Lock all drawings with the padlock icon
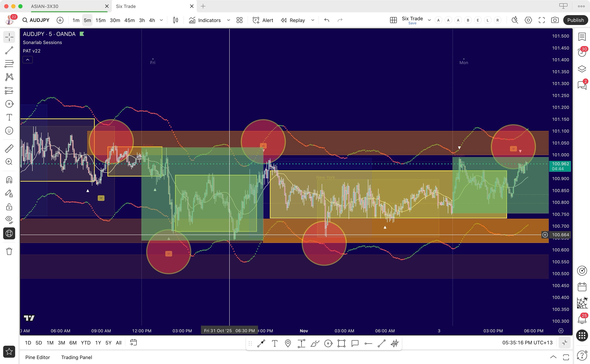 tap(9, 207)
